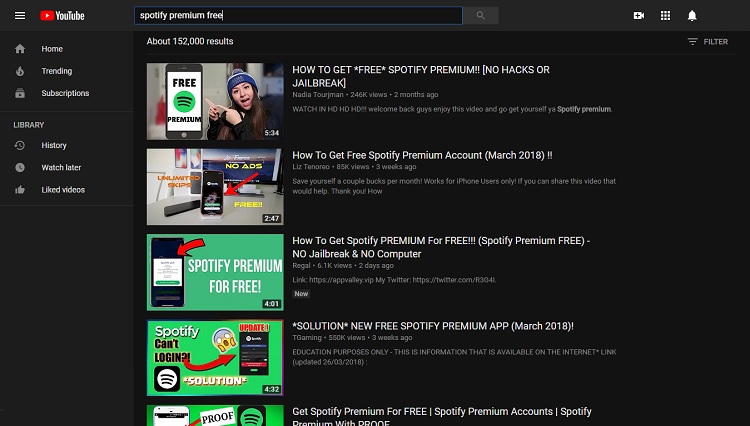Click the New badge on Regal's video

click(301, 294)
